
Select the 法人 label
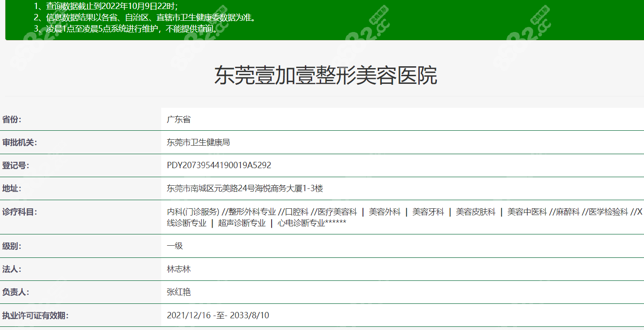tap(12, 269)
